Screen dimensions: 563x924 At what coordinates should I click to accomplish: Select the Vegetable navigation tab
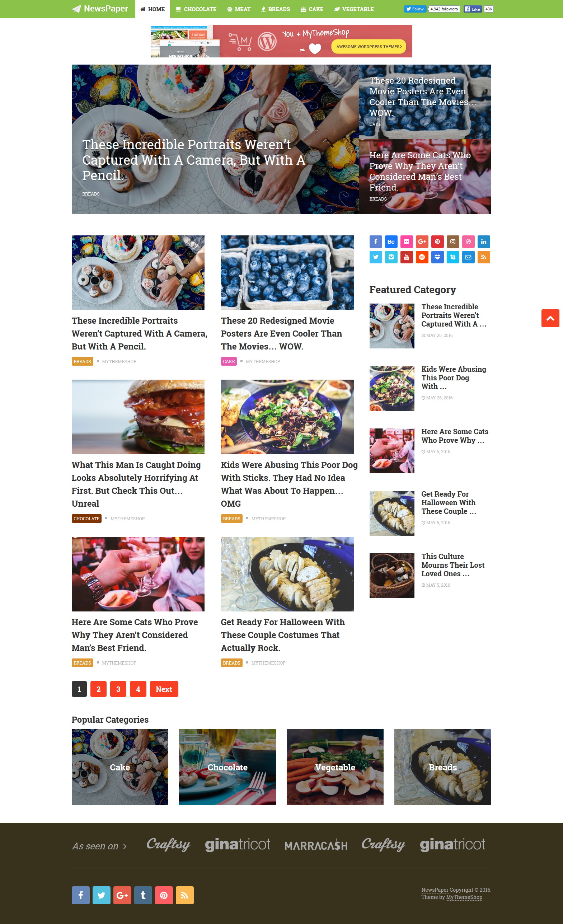point(354,9)
